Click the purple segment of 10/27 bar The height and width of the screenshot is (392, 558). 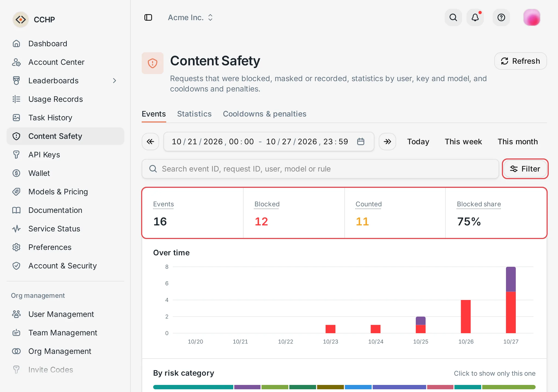click(511, 279)
